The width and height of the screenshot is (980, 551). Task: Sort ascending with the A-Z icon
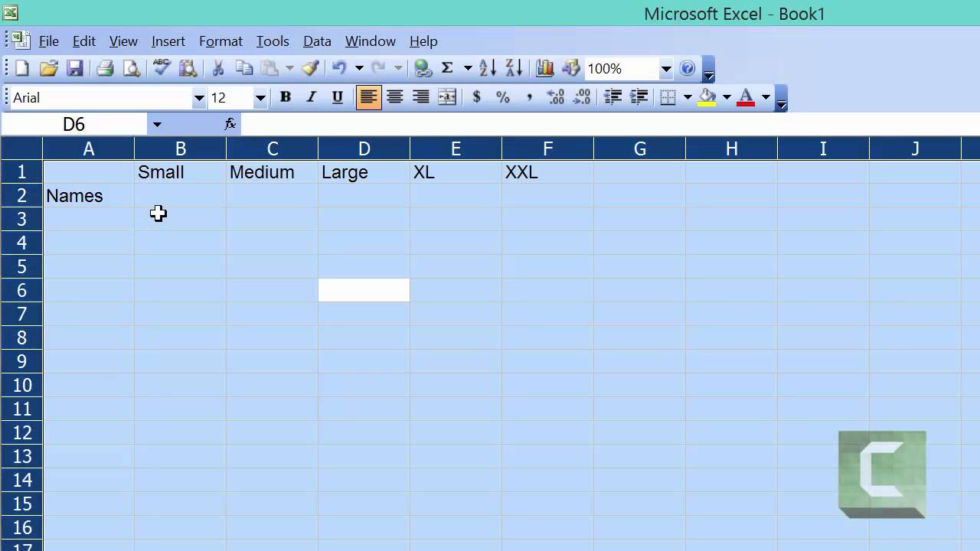click(x=488, y=69)
